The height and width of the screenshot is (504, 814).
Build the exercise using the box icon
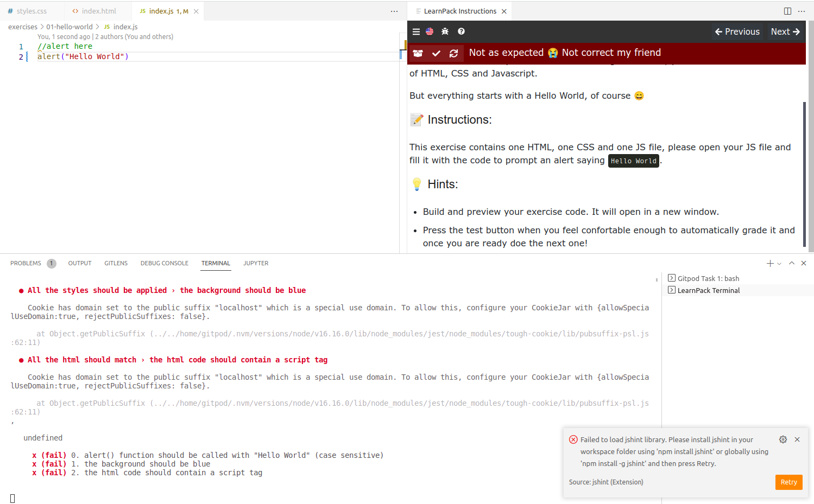pyautogui.click(x=418, y=53)
